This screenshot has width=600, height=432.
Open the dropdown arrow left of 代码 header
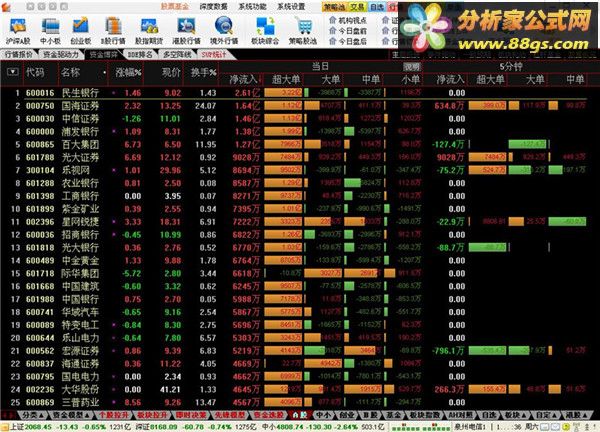point(13,72)
